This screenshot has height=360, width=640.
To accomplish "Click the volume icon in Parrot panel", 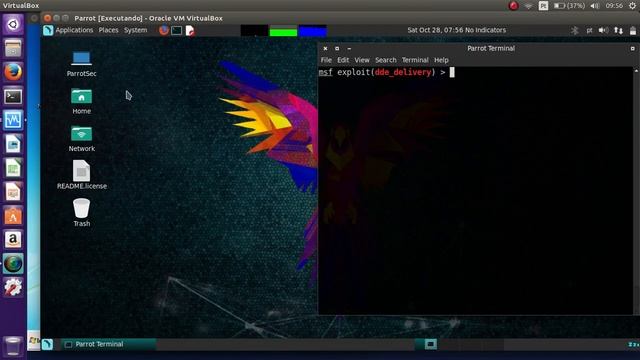I will tap(603, 30).
